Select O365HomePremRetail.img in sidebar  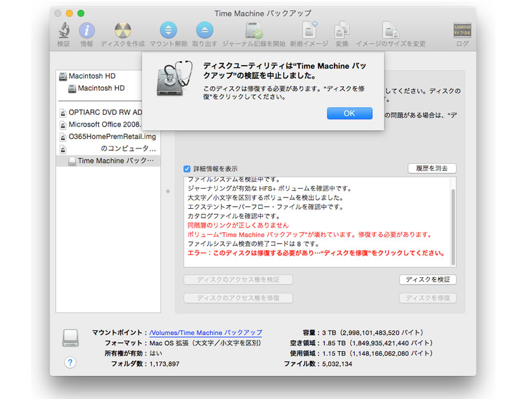108,137
